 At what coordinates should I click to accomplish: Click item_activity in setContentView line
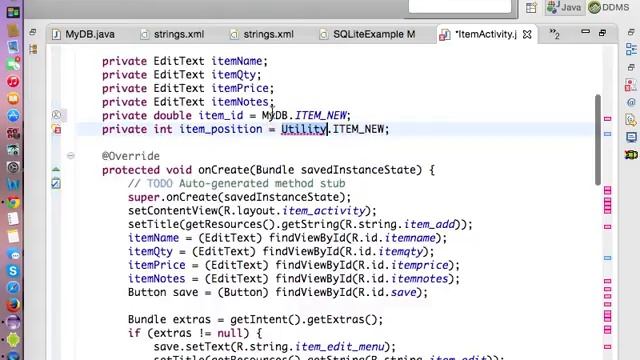click(323, 211)
